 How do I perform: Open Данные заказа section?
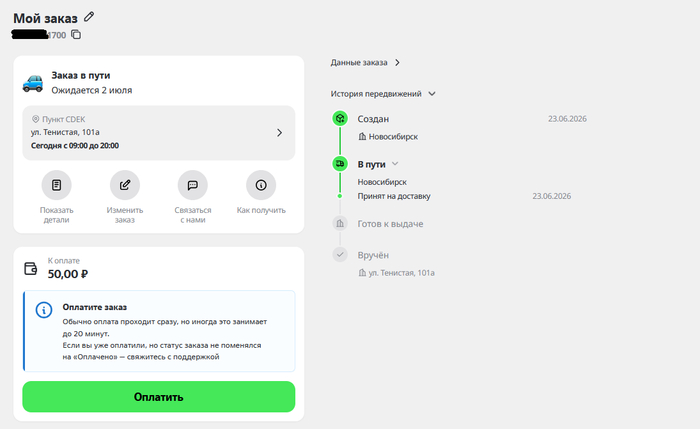tap(365, 62)
